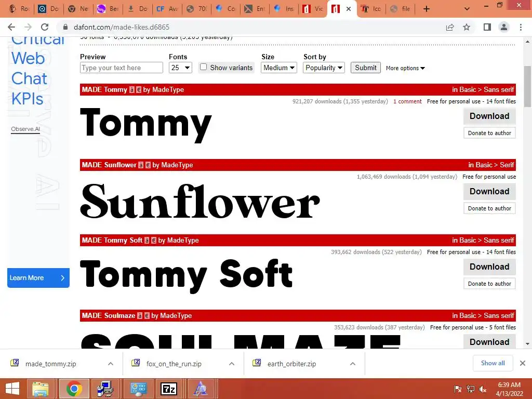Open the 1 comment link
Image resolution: width=532 pixels, height=399 pixels.
[407, 101]
